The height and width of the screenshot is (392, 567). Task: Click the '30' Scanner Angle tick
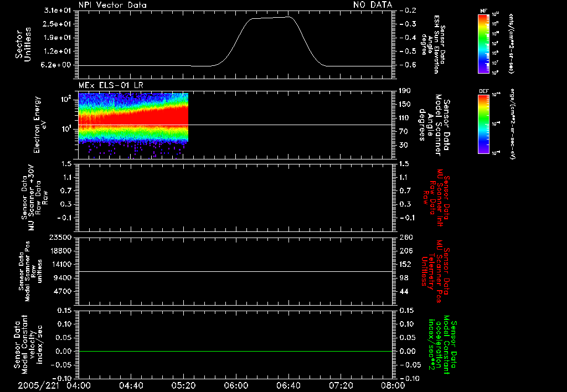coord(404,145)
